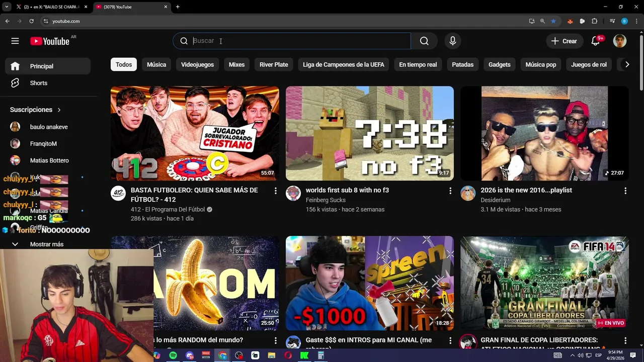Open the 7:38 no f3 Minecraft thumbnail
Screen dimensions: 644x362
(x=370, y=133)
